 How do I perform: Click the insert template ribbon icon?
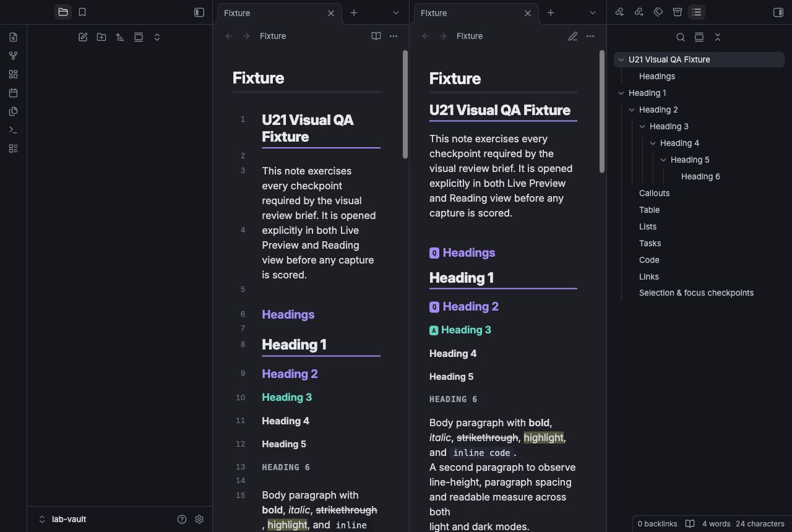tap(13, 111)
